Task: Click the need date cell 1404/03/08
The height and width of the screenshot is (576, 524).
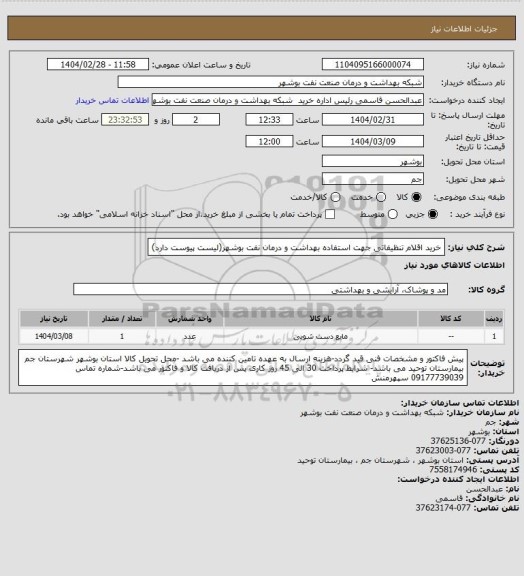Action: point(54,336)
